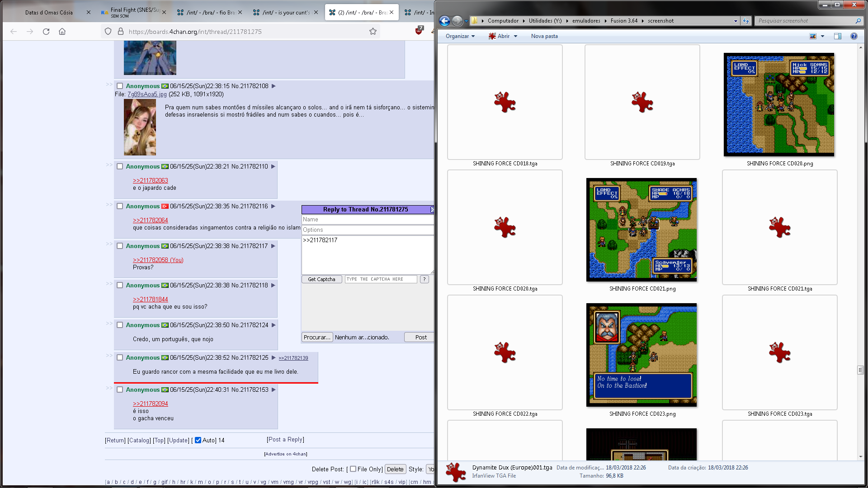Open post menu arrow for No.211782153
The image size is (868, 488).
point(274,389)
